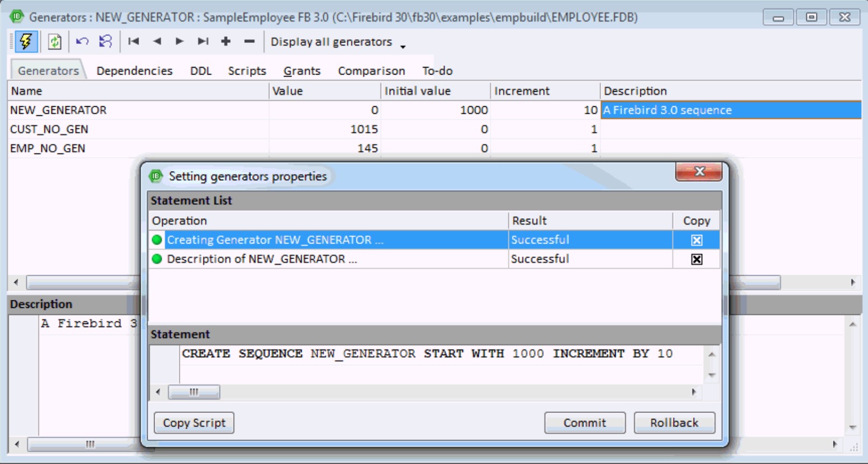This screenshot has height=464, width=868.
Task: Click the undo arrow icon
Action: [82, 42]
